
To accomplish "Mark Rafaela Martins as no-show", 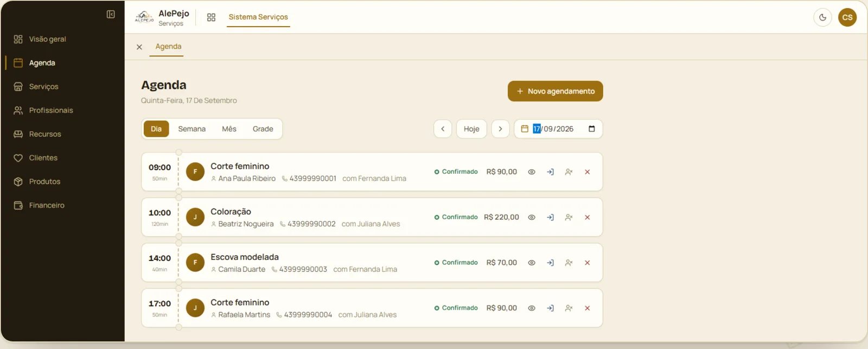I will [569, 308].
